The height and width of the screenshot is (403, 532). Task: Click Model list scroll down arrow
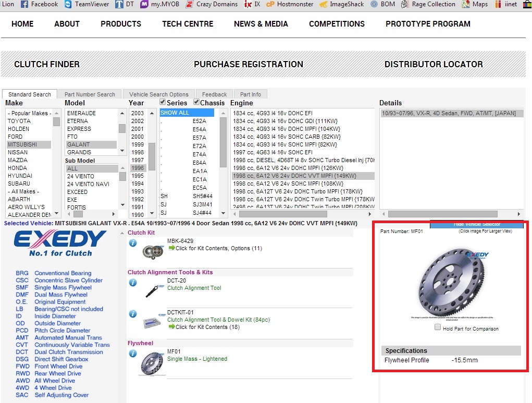122,151
